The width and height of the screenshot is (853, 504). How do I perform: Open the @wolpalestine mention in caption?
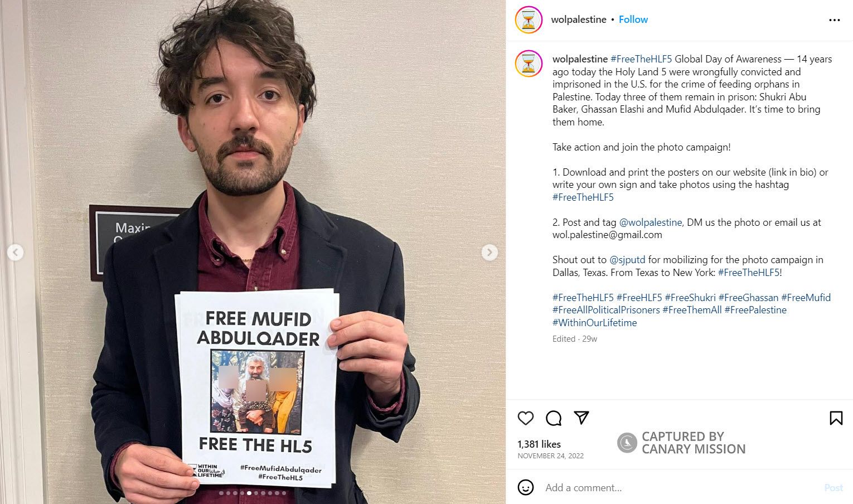tap(651, 222)
